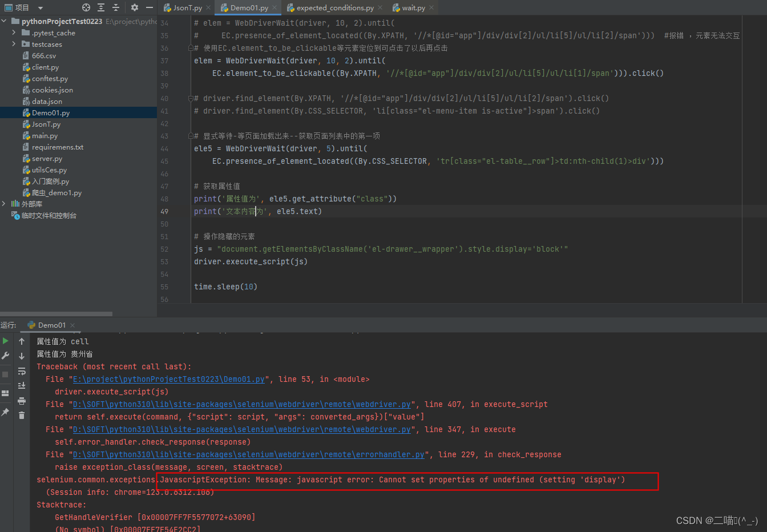Print the console output
This screenshot has width=767, height=532.
pos(21,400)
